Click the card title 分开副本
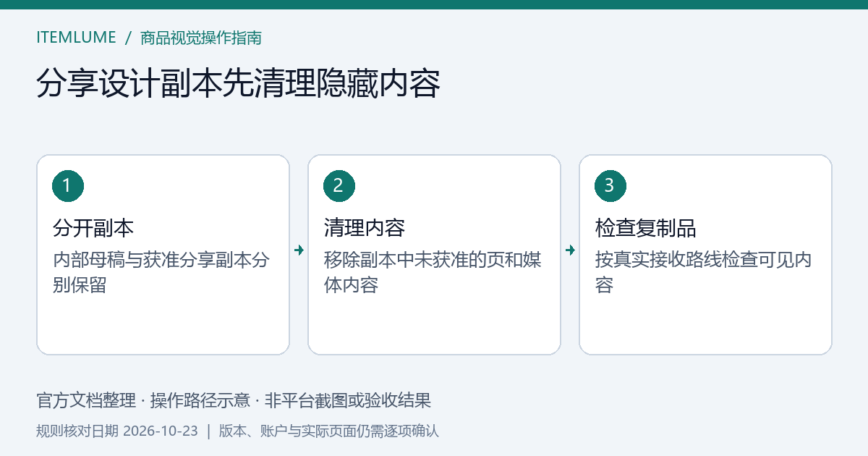Screen dimensions: 868x456 coord(93,229)
